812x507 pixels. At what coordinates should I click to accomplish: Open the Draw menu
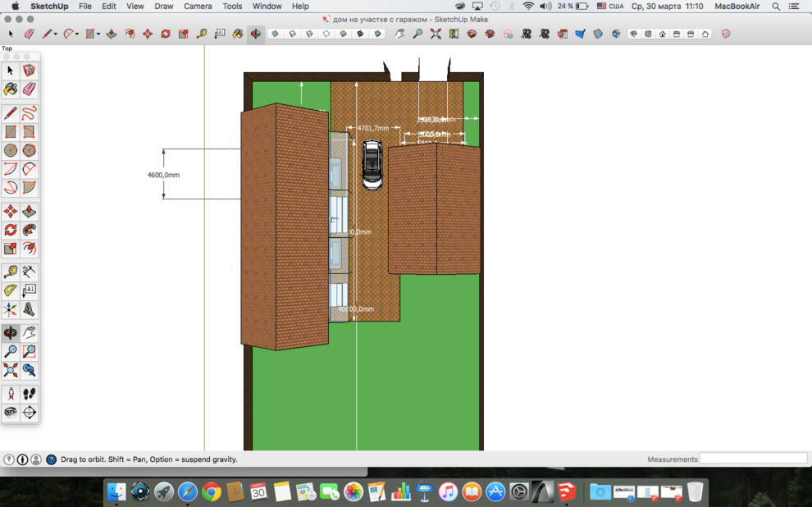(x=164, y=6)
